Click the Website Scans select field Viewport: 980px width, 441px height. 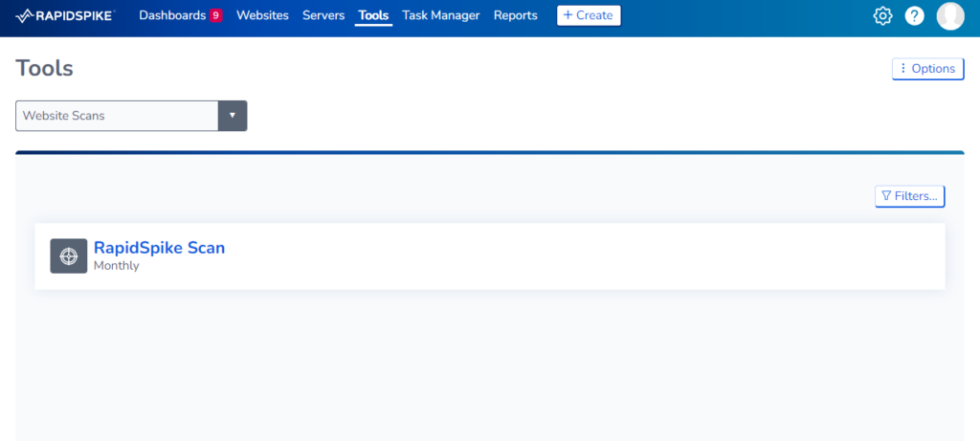click(131, 116)
